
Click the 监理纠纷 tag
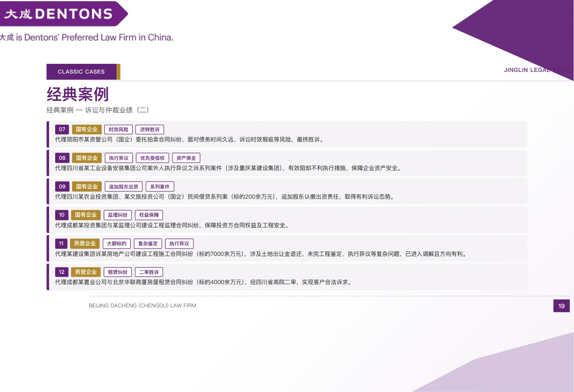[x=118, y=215]
